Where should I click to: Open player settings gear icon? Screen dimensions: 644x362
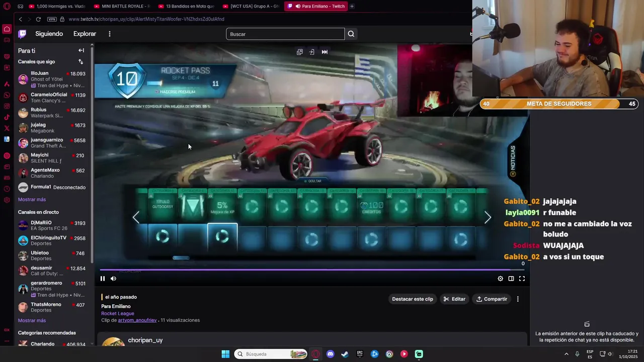click(500, 279)
